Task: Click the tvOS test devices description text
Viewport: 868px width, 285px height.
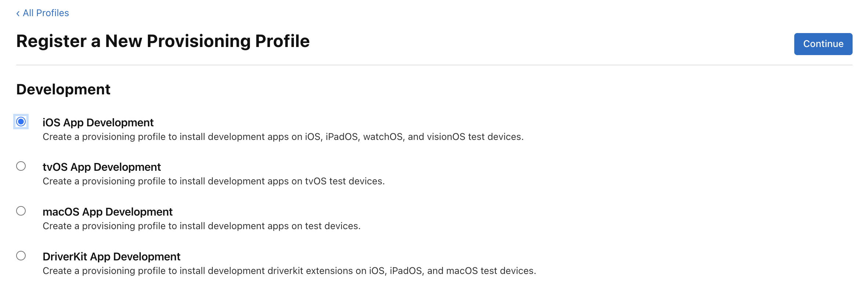Action: pyautogui.click(x=214, y=181)
